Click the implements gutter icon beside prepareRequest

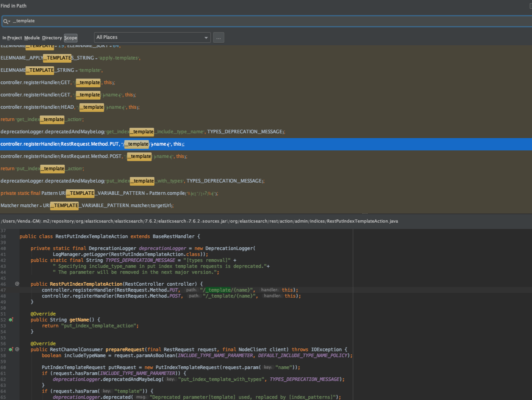(11, 350)
